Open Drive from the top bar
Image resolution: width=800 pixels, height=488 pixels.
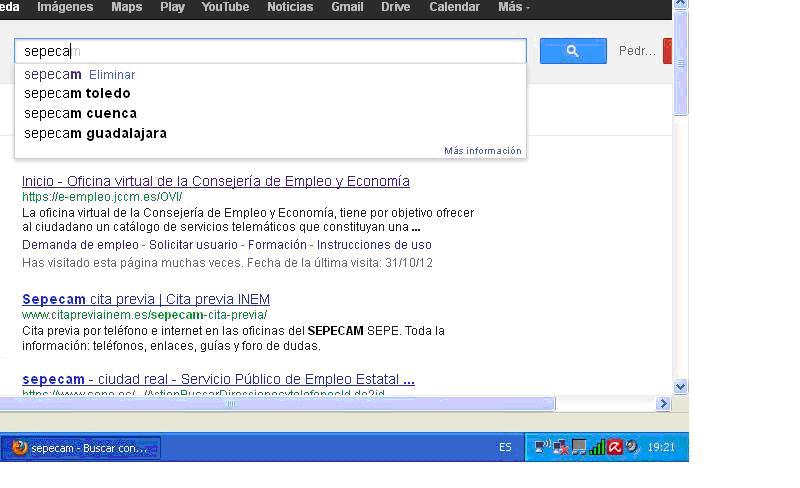pyautogui.click(x=395, y=7)
